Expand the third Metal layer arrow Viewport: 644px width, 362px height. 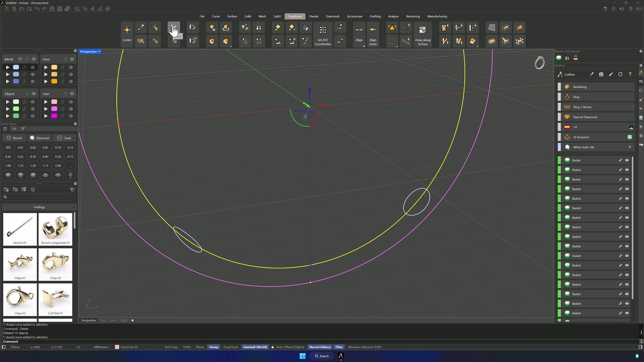pos(8,81)
